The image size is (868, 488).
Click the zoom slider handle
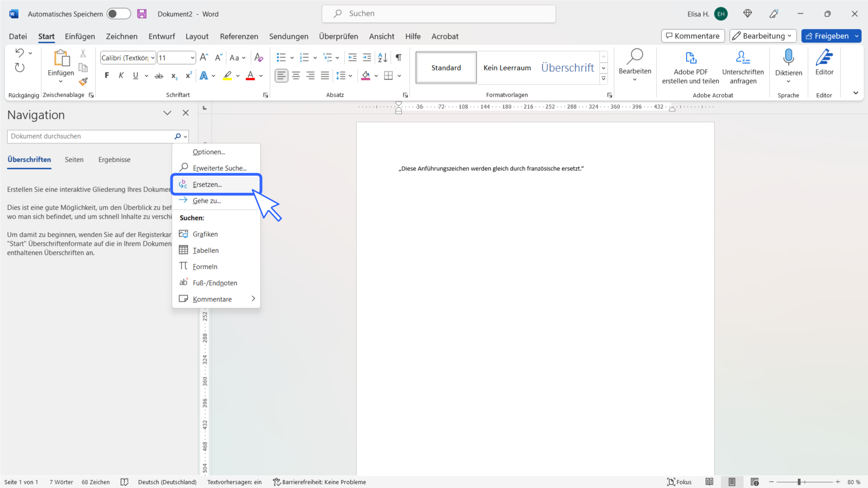point(799,482)
